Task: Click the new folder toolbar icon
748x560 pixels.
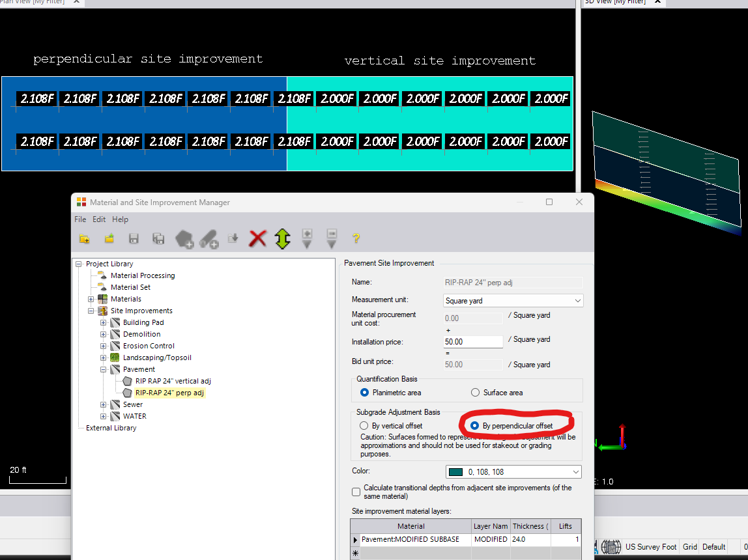Action: [x=84, y=239]
